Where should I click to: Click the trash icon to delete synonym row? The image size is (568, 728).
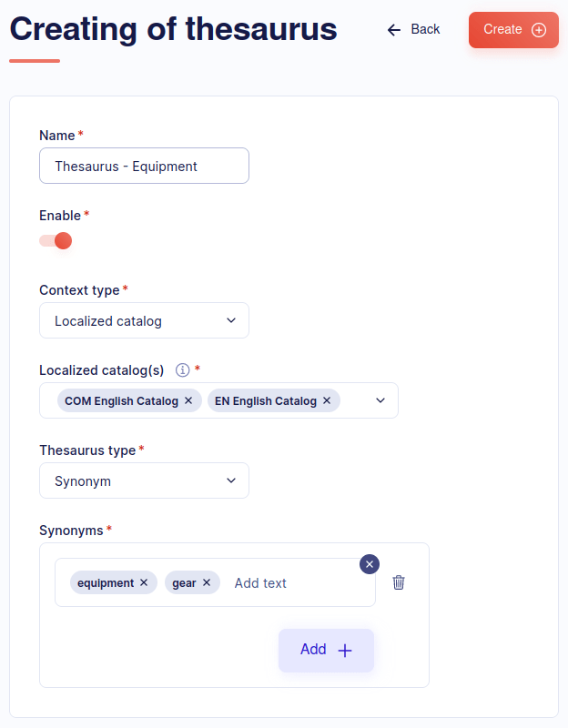coord(399,582)
